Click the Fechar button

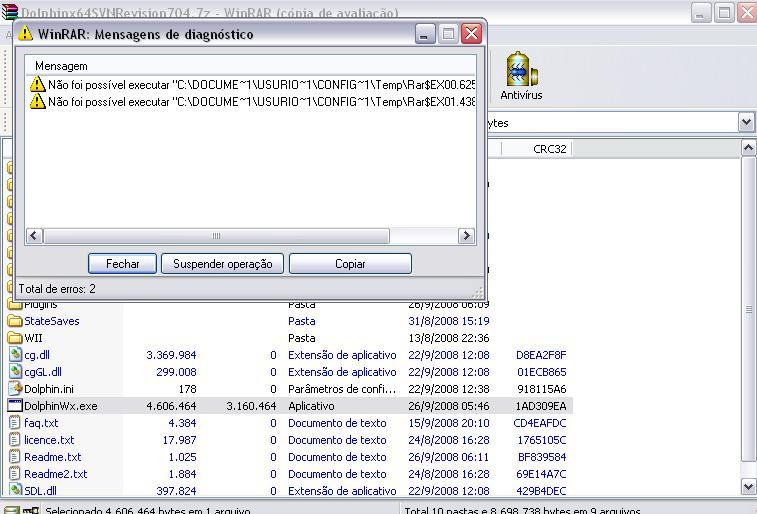[122, 264]
